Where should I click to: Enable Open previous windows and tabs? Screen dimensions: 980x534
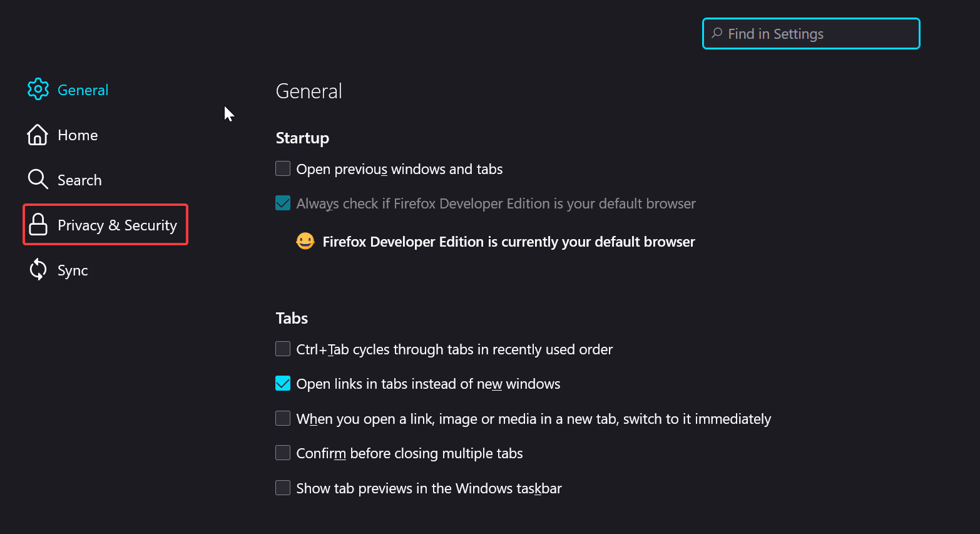[283, 168]
